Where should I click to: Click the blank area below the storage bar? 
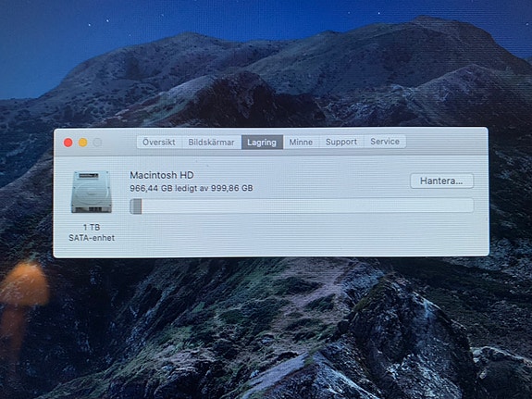pyautogui.click(x=302, y=234)
